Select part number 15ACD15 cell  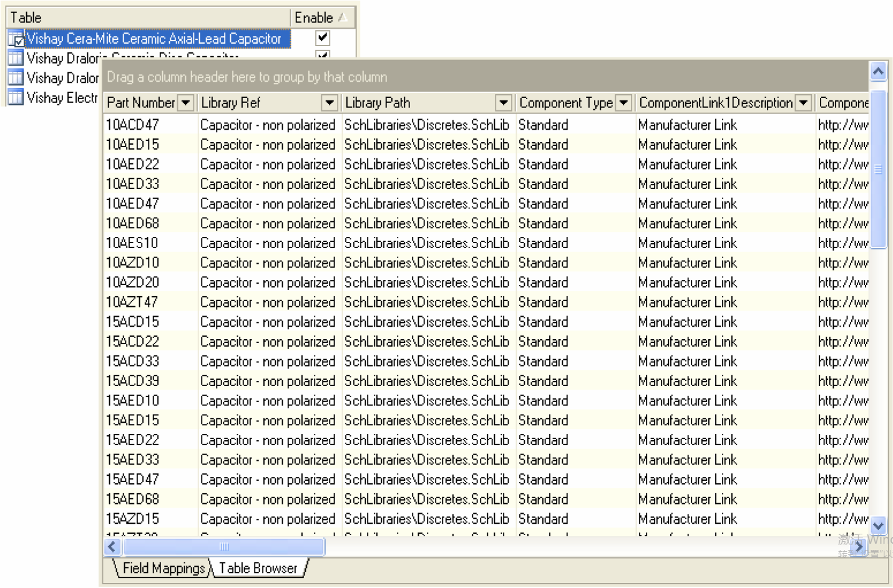[x=150, y=322]
